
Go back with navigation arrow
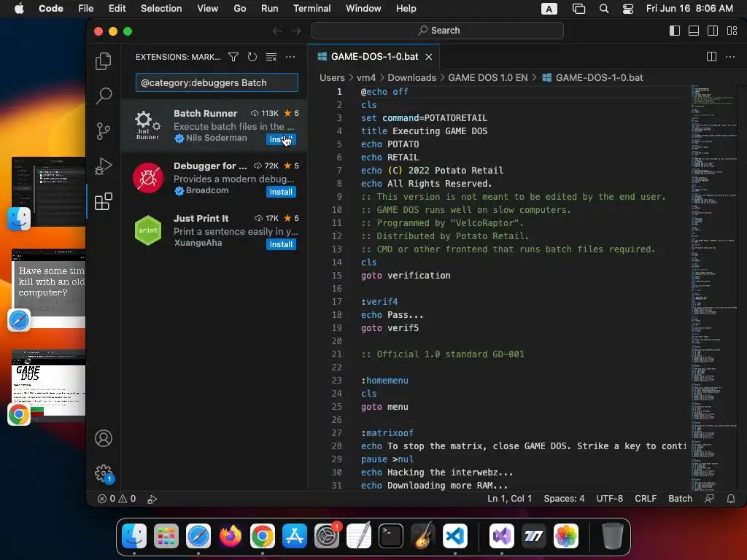(277, 31)
